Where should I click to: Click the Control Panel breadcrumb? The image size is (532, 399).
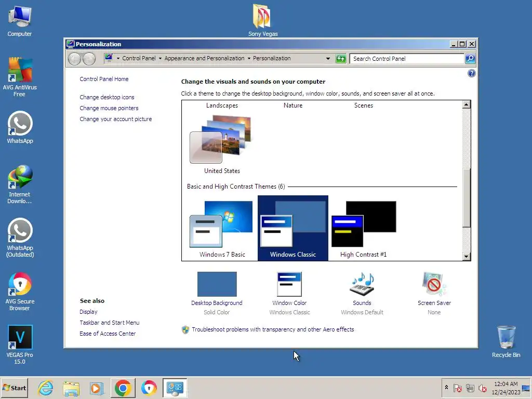tap(139, 58)
